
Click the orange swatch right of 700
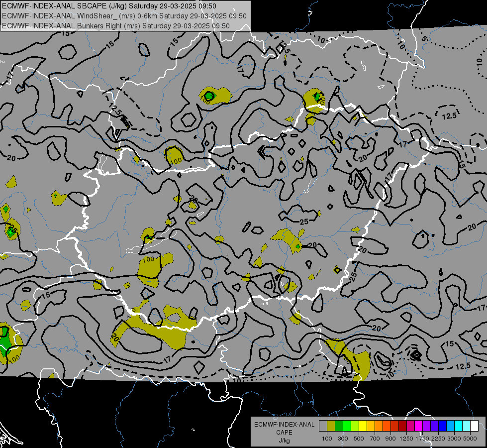(x=379, y=426)
